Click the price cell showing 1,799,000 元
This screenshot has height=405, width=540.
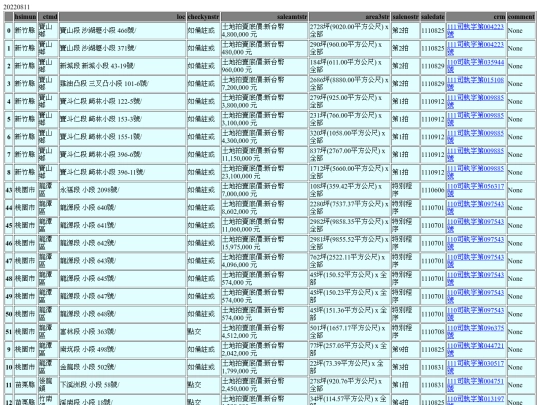tap(264, 367)
